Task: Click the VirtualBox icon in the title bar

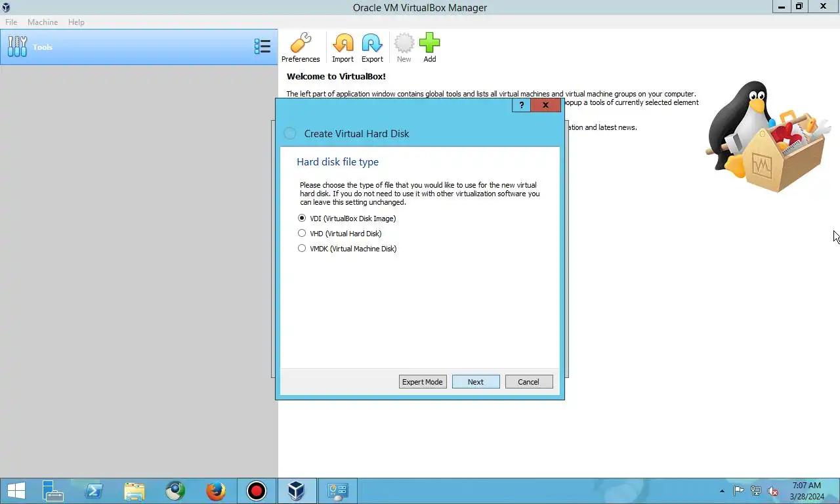Action: coord(7,7)
